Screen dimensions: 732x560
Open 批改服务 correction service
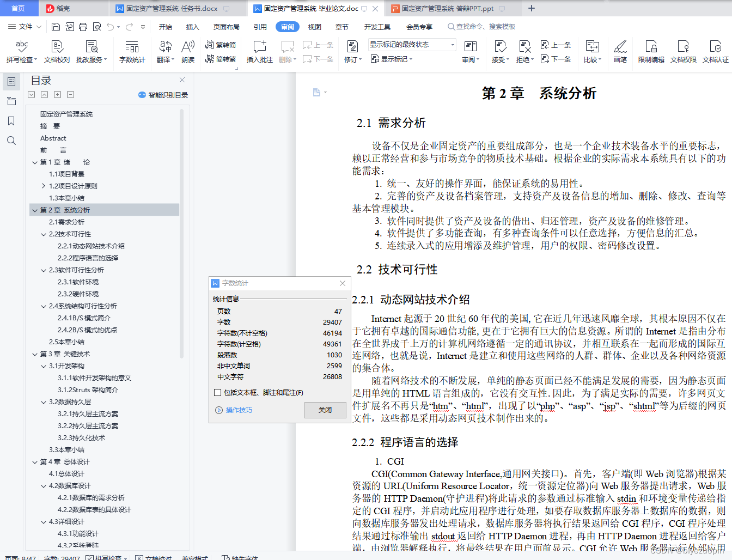pyautogui.click(x=91, y=52)
